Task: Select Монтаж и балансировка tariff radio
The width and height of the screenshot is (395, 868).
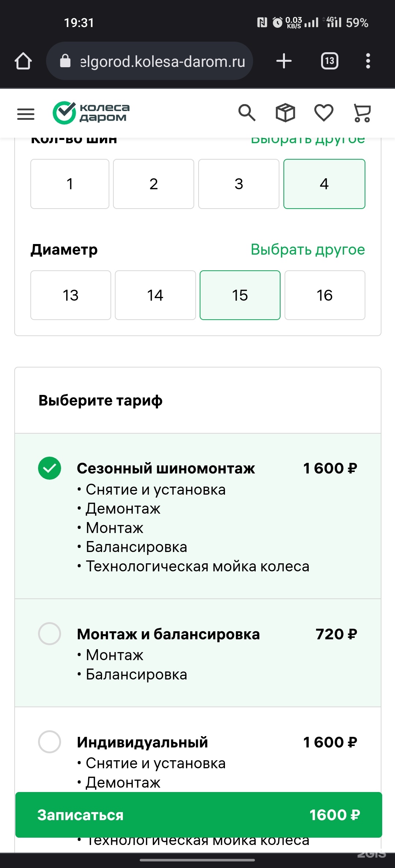Action: point(50,633)
